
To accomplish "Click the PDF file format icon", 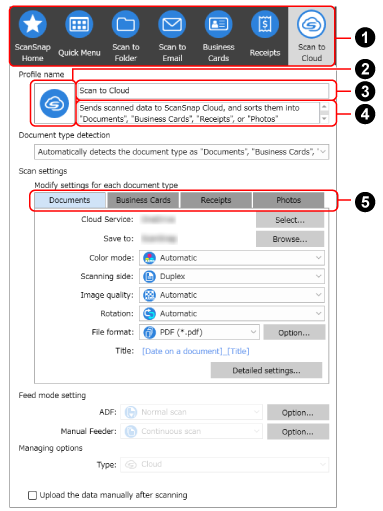I will pos(149,332).
